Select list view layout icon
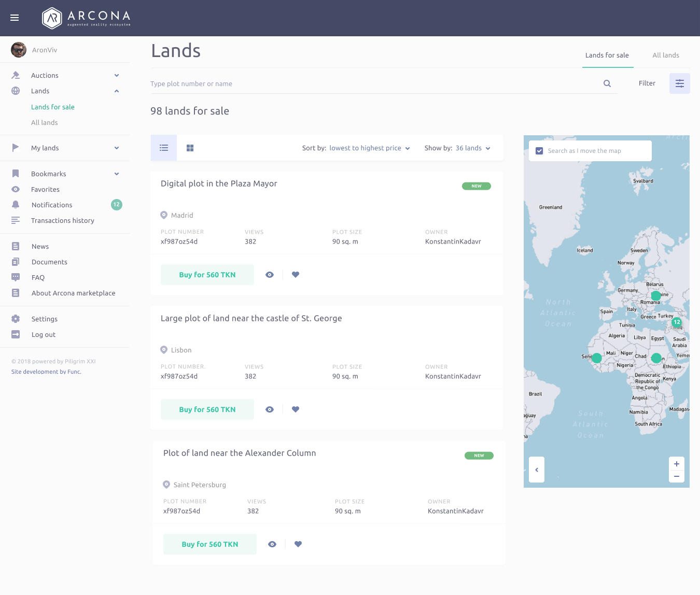The image size is (700, 595). point(164,148)
